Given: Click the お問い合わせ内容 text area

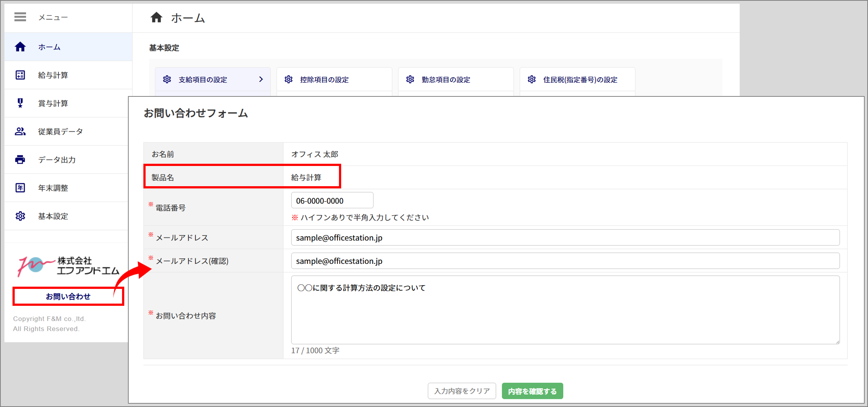Looking at the screenshot, I should point(565,310).
